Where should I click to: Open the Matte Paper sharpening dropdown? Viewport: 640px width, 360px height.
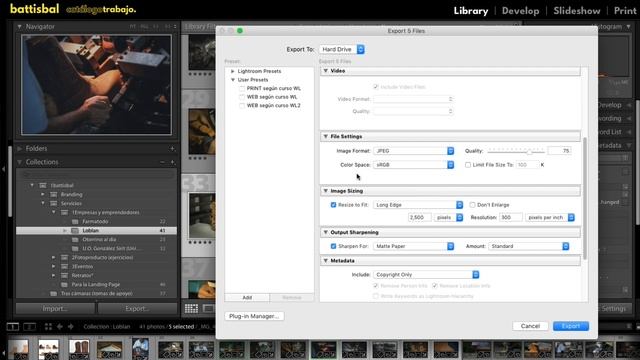pyautogui.click(x=413, y=246)
